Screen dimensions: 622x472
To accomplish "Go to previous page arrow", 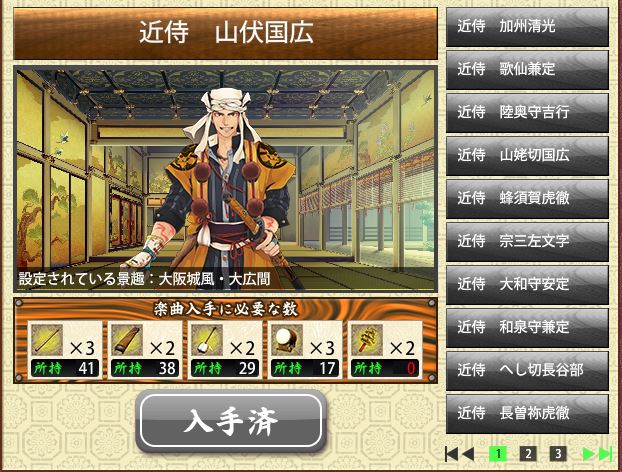I will click(468, 454).
